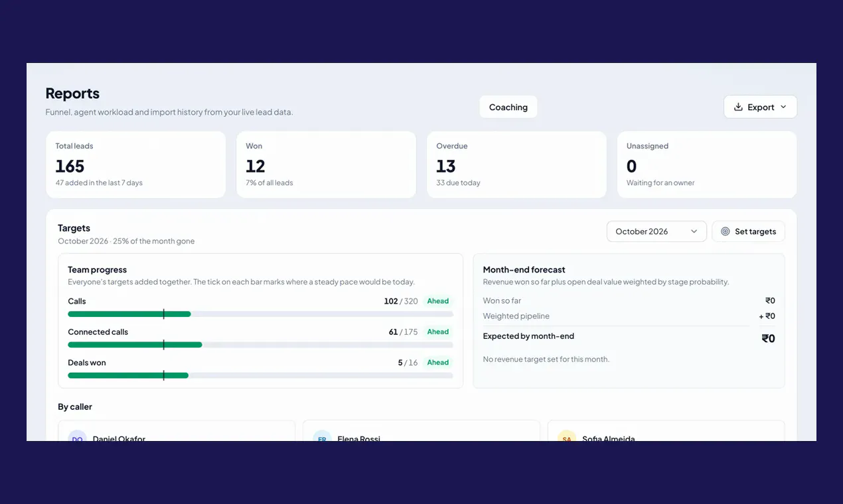Click the Set targets button
The image size is (843, 504).
[x=748, y=231]
